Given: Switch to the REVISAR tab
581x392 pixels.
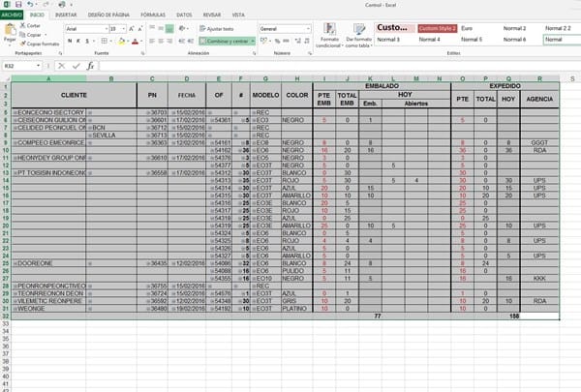Looking at the screenshot, I should coord(212,15).
